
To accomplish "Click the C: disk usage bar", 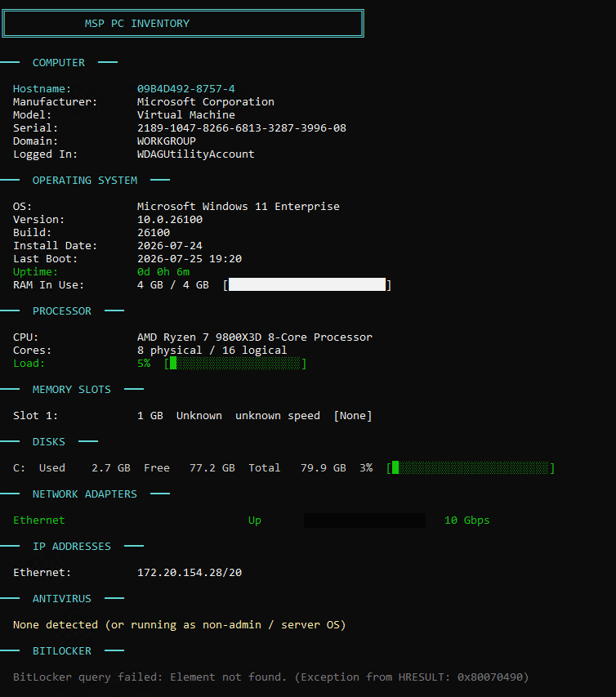I will (471, 468).
